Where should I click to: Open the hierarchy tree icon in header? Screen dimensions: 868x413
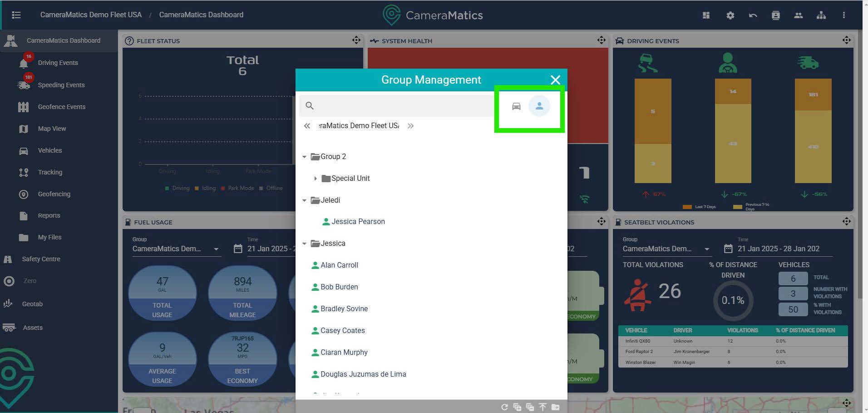tap(821, 15)
